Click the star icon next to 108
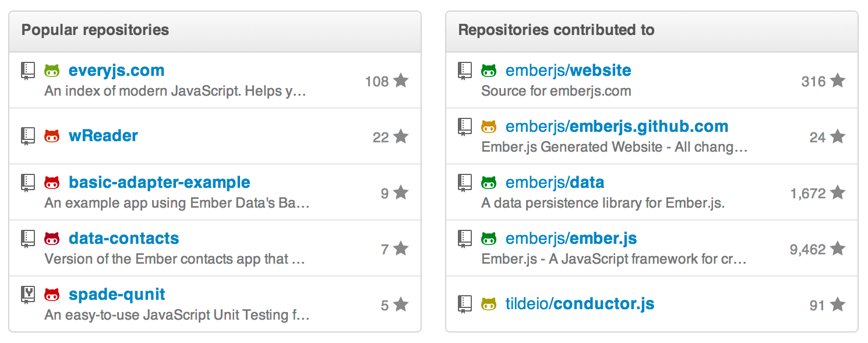 point(401,80)
